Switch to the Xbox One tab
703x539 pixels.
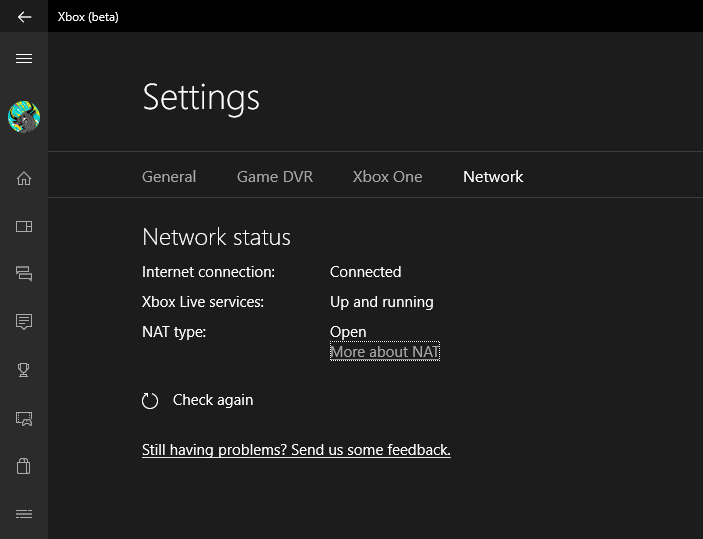click(x=387, y=177)
